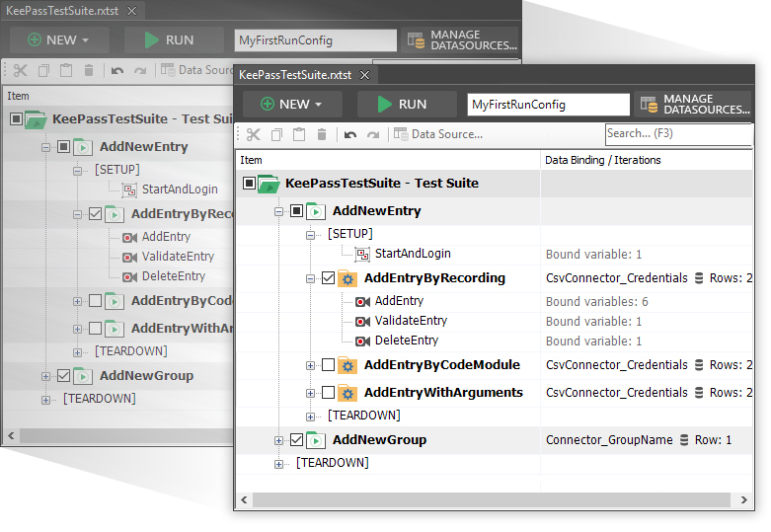Viewport: 771px width, 532px height.
Task: Click trash icon in background window toolbar
Action: click(x=89, y=70)
